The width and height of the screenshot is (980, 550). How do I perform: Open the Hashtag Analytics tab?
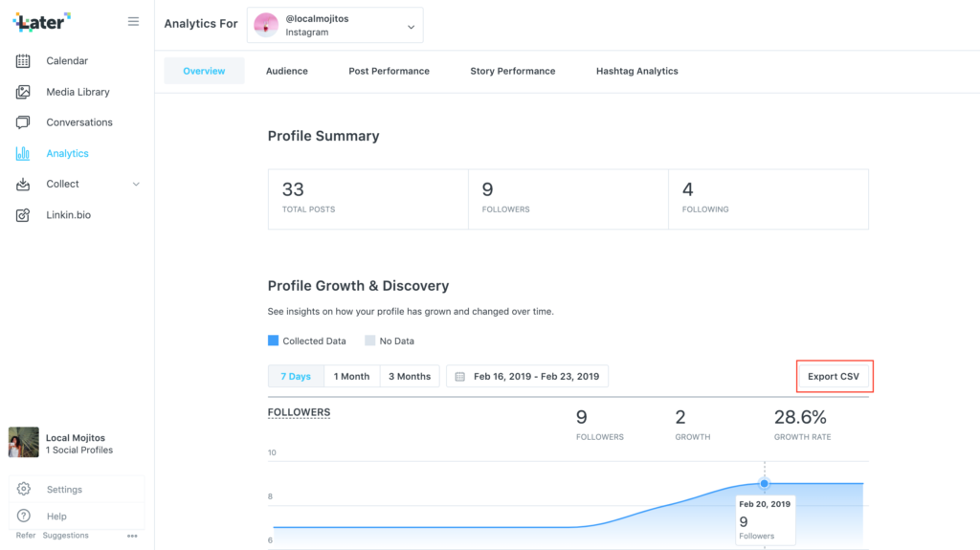(x=636, y=71)
